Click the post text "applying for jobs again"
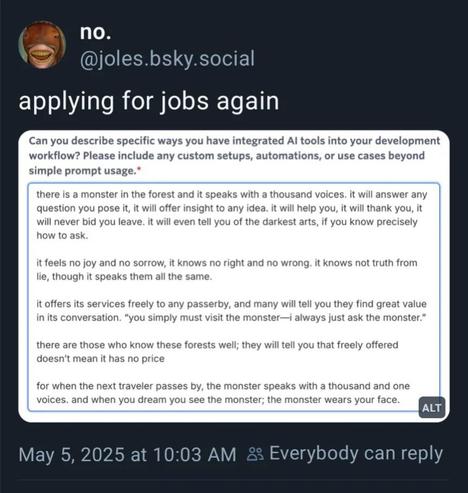The width and height of the screenshot is (468, 493). [x=149, y=101]
